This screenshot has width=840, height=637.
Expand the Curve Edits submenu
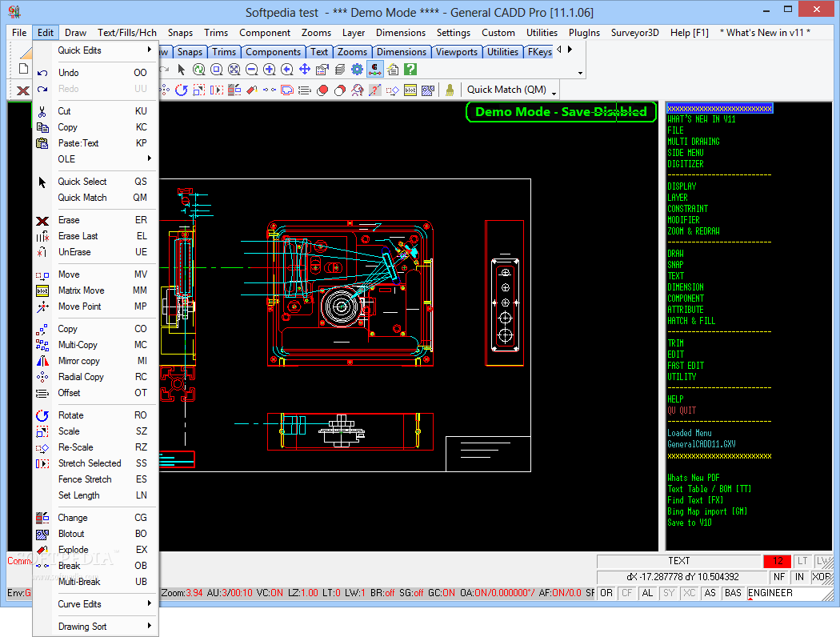[95, 604]
